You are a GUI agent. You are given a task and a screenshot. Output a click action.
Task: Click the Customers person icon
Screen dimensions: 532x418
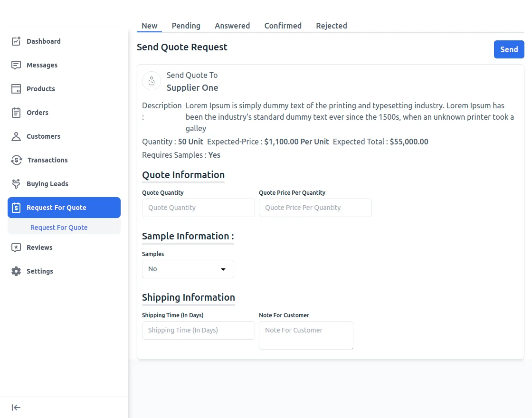coord(16,136)
